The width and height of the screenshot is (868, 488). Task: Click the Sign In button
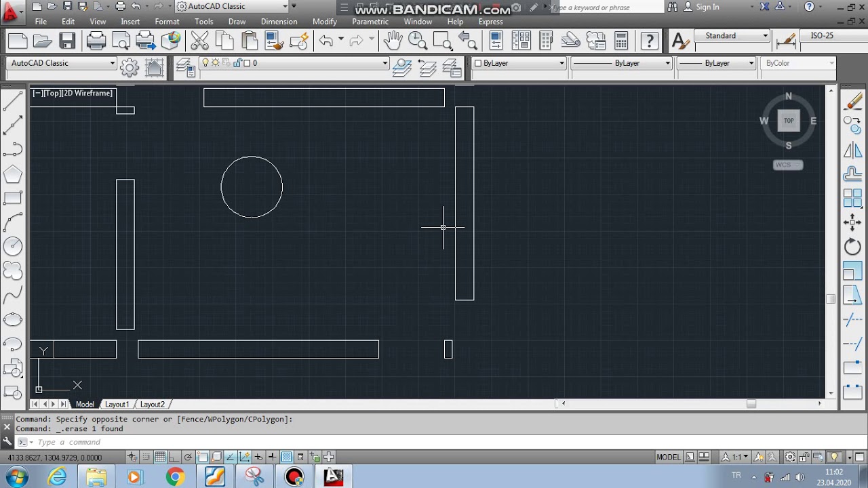pyautogui.click(x=701, y=7)
